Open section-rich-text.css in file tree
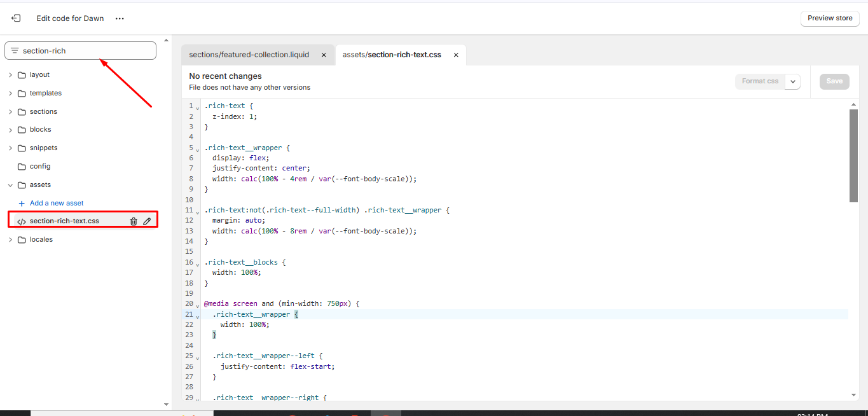 tap(64, 221)
